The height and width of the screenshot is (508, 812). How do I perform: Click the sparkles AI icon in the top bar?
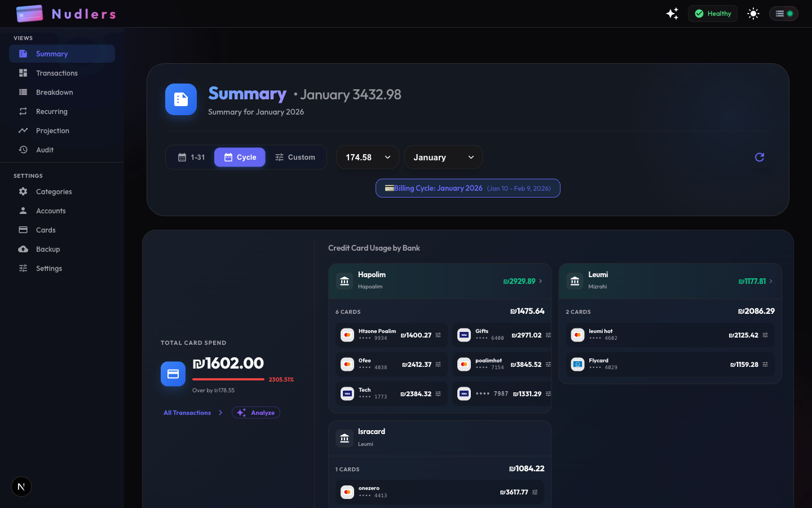(672, 13)
